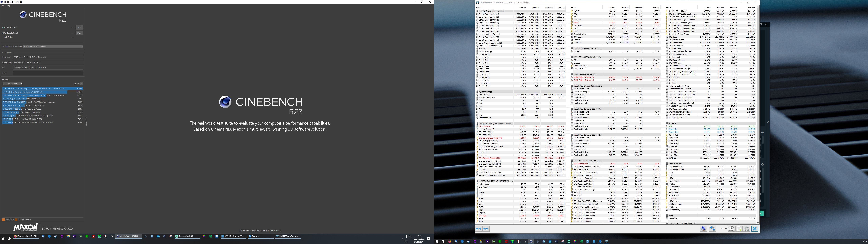Switch to CINEBENCH R23.200 taskbar button

pyautogui.click(x=129, y=236)
